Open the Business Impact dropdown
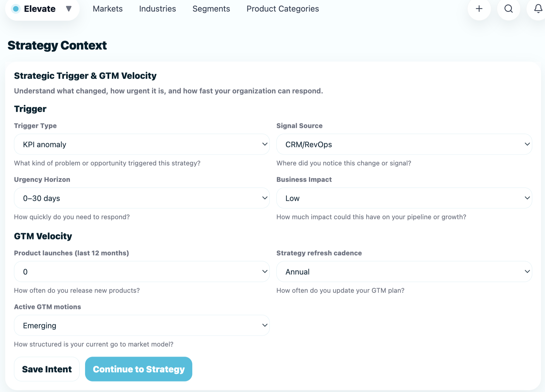The width and height of the screenshot is (545, 392). pyautogui.click(x=404, y=198)
